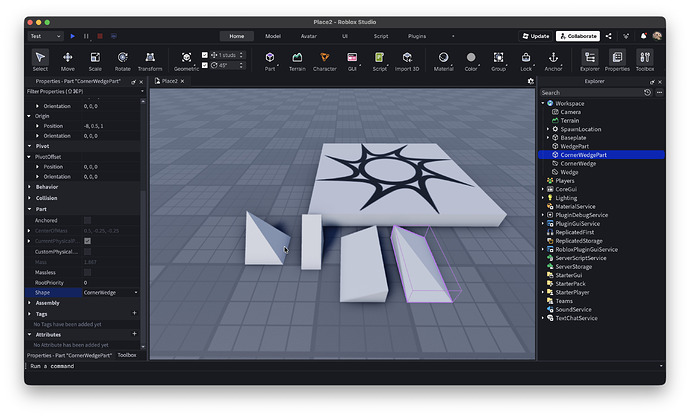Start playtest with the Play button
Screen dimensions: 690x416
click(73, 36)
